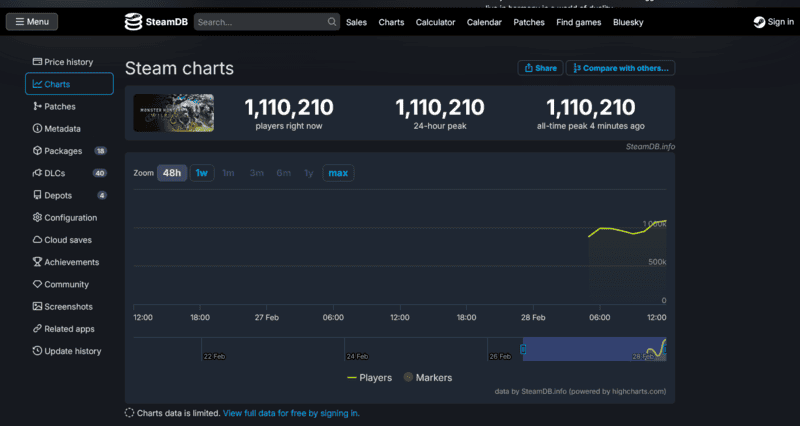Click the 'data by SteamDB.info' credit text

coord(580,391)
